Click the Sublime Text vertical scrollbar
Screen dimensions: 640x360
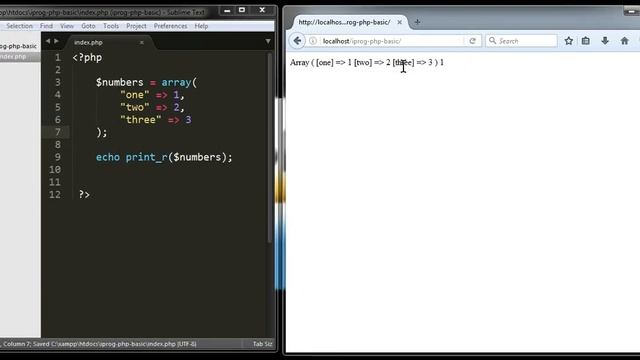tap(269, 148)
